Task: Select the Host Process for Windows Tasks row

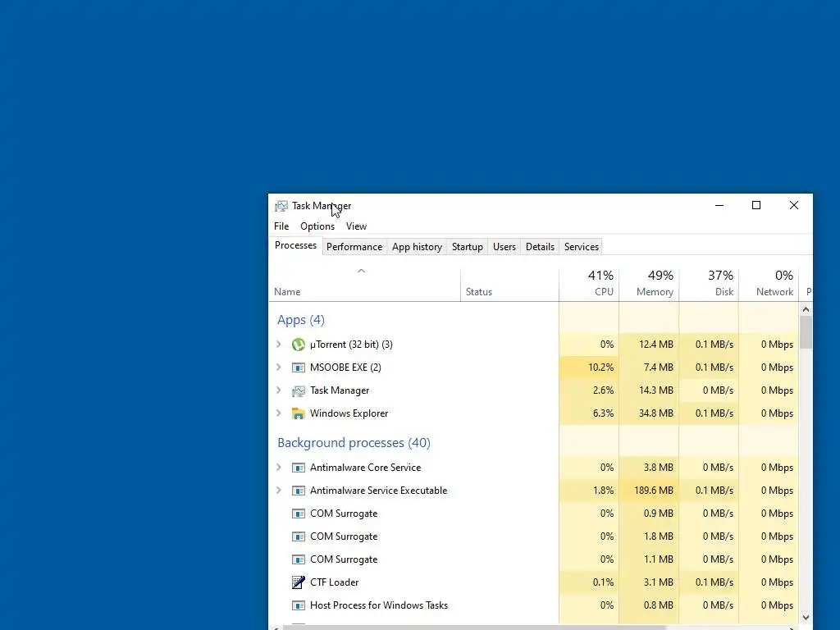Action: tap(533, 605)
